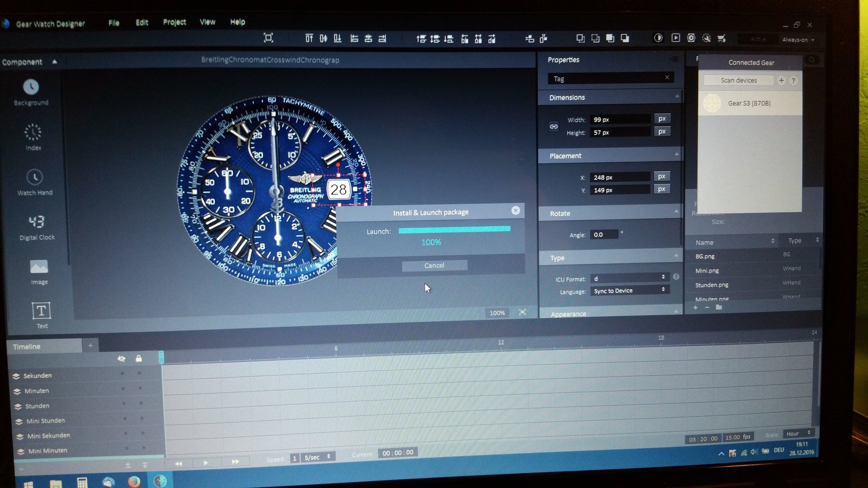The image size is (868, 488).
Task: Click the ICU Format help icon
Action: (676, 277)
